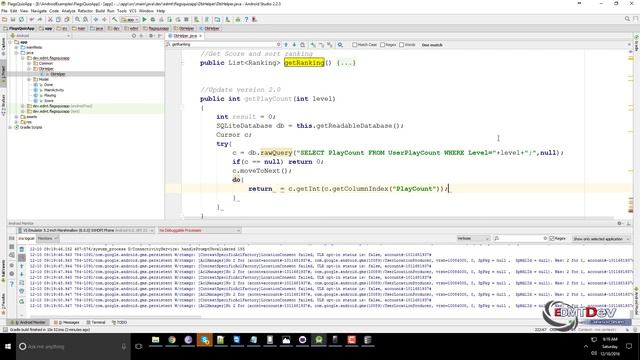The height and width of the screenshot is (360, 640).
Task: Go to next search occurrence arrow
Action: (x=294, y=44)
